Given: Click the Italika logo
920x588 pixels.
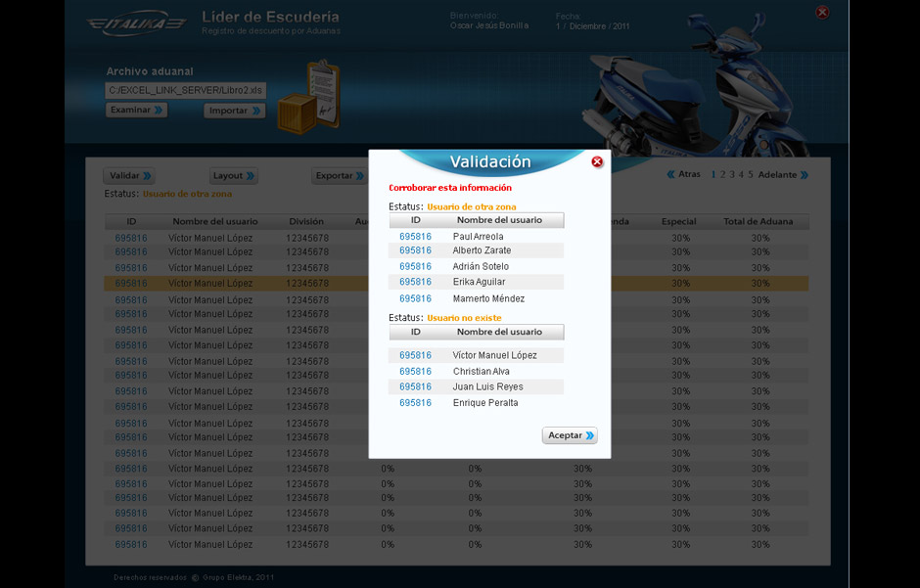Looking at the screenshot, I should [x=137, y=23].
